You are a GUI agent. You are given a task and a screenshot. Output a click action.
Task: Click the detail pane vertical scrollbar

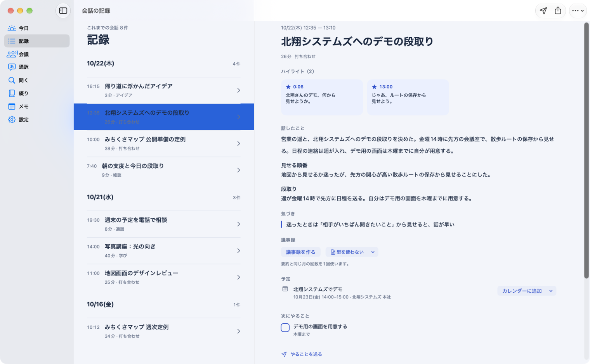(x=587, y=150)
